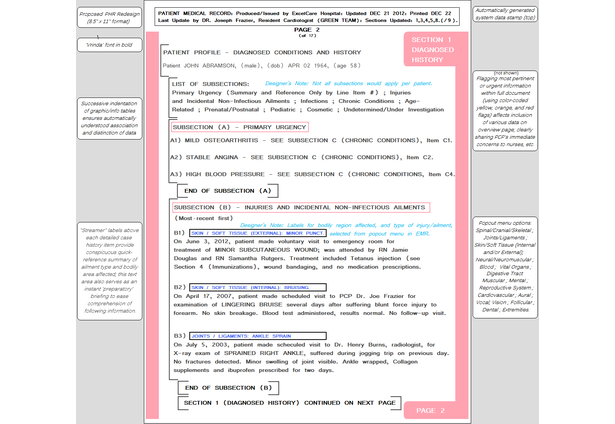Click the 'Last Update by DR. Joseph Frazier' line
Screen dimensions: 615x424
(307, 20)
